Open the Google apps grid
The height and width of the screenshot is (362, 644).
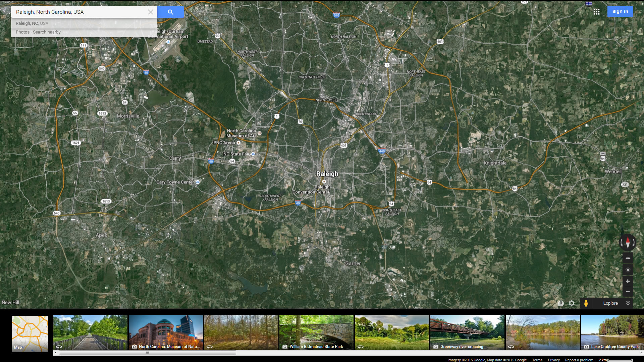pyautogui.click(x=596, y=12)
